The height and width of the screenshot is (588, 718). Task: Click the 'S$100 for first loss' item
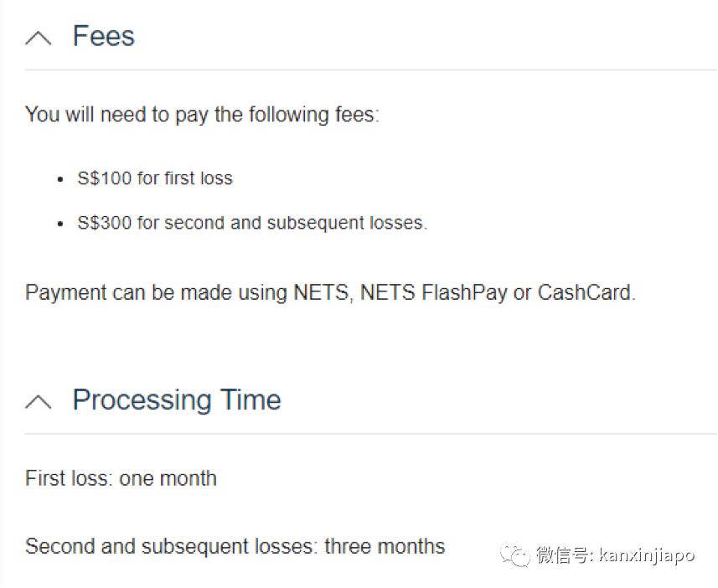point(155,178)
